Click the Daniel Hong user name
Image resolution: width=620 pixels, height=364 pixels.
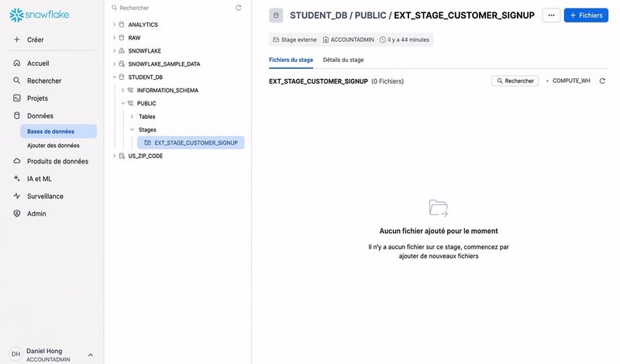(x=44, y=351)
